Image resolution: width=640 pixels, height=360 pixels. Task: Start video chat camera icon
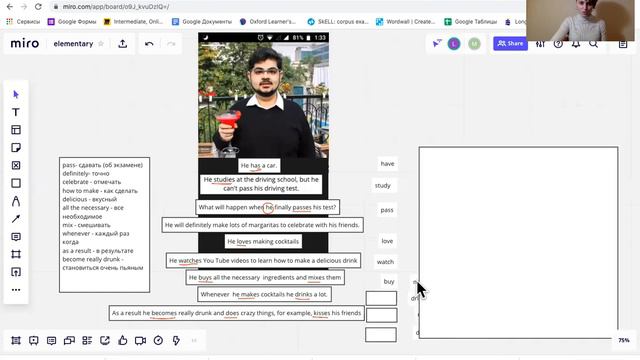[140, 340]
